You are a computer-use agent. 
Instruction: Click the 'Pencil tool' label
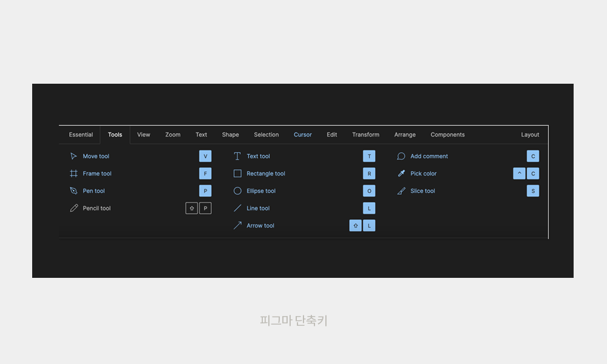(97, 208)
